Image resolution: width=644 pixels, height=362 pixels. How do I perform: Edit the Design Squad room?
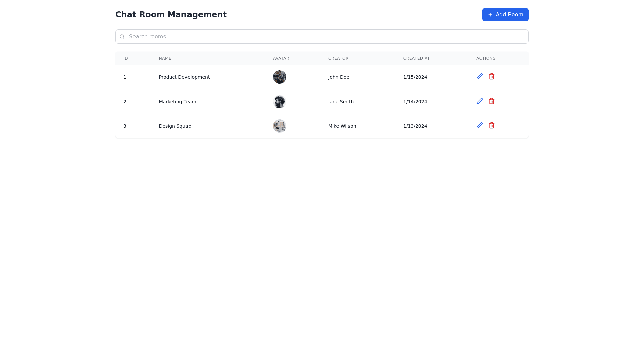[x=479, y=125]
